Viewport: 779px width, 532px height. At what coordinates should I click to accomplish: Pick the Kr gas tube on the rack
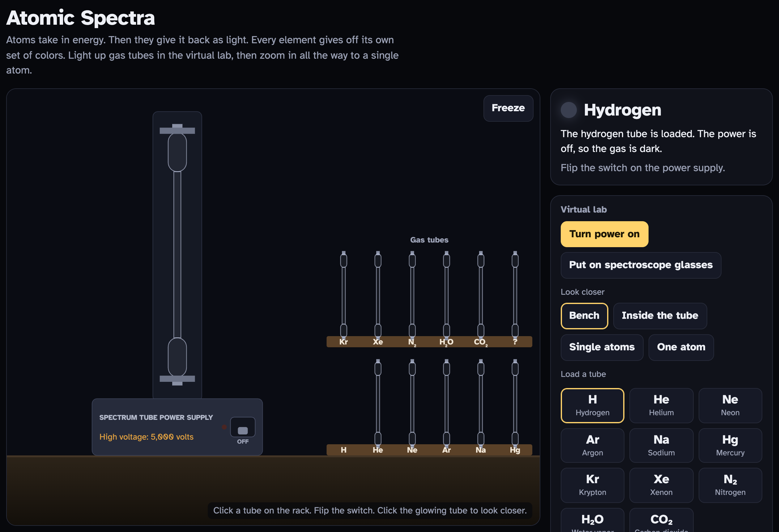(x=343, y=295)
